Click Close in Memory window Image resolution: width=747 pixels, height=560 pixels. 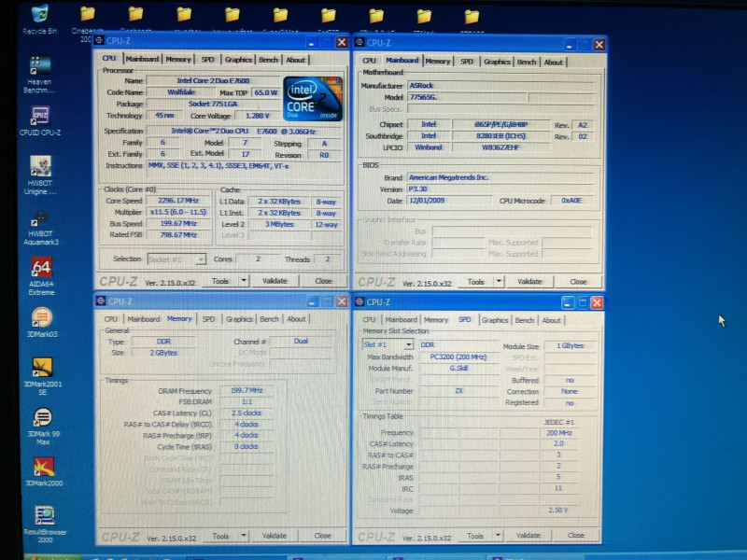pos(322,536)
